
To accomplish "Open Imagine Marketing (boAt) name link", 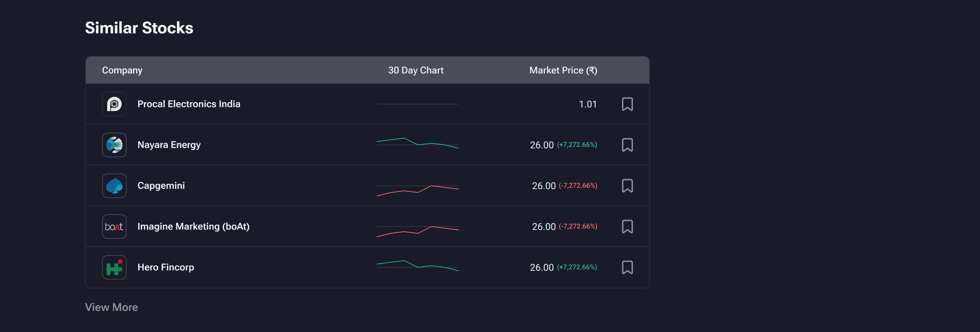I will [x=193, y=227].
